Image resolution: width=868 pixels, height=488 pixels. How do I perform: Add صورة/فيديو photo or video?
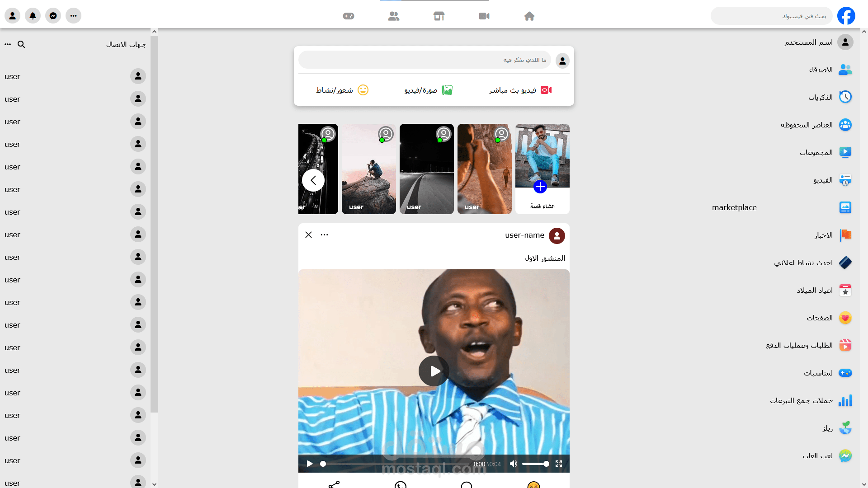tap(429, 90)
